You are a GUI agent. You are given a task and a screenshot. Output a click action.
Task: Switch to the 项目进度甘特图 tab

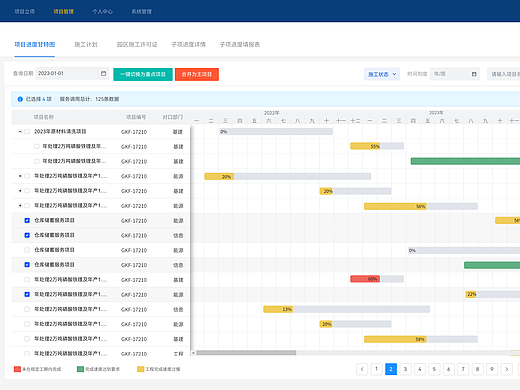35,44
